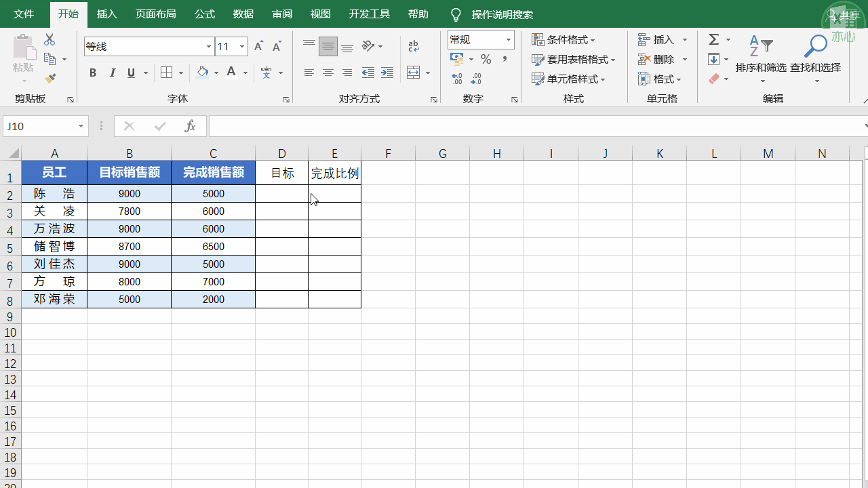Apply the yellow fill color bucket
868x488 pixels.
[x=203, y=73]
